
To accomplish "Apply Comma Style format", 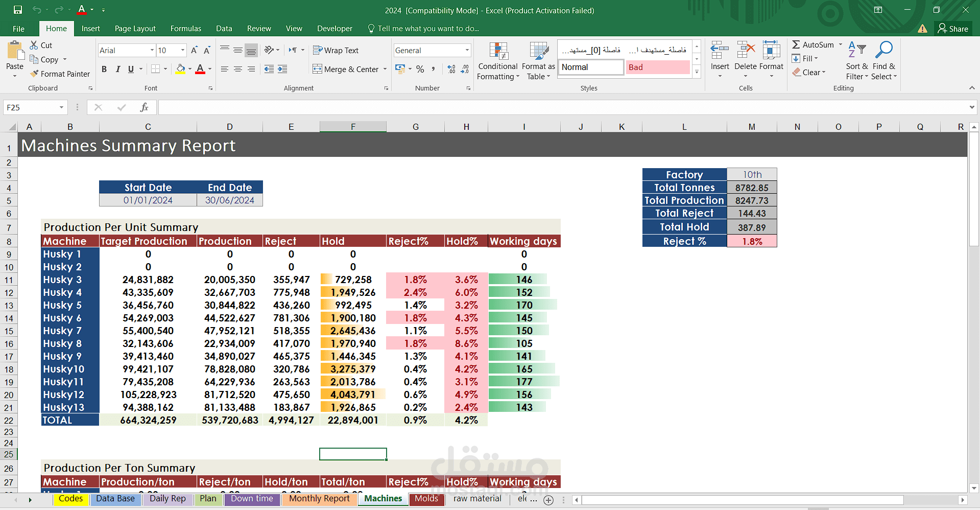I will pos(433,69).
